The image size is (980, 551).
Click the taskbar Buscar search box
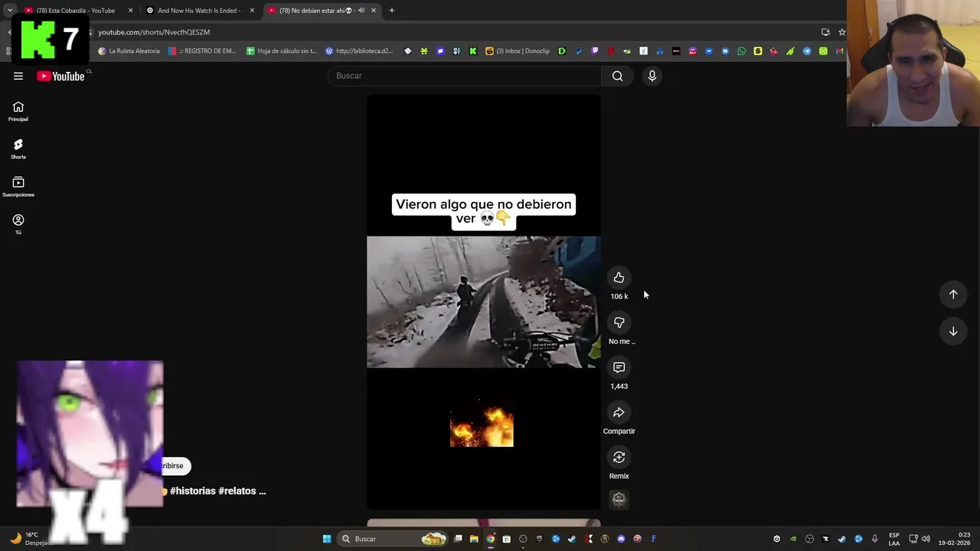[393, 539]
